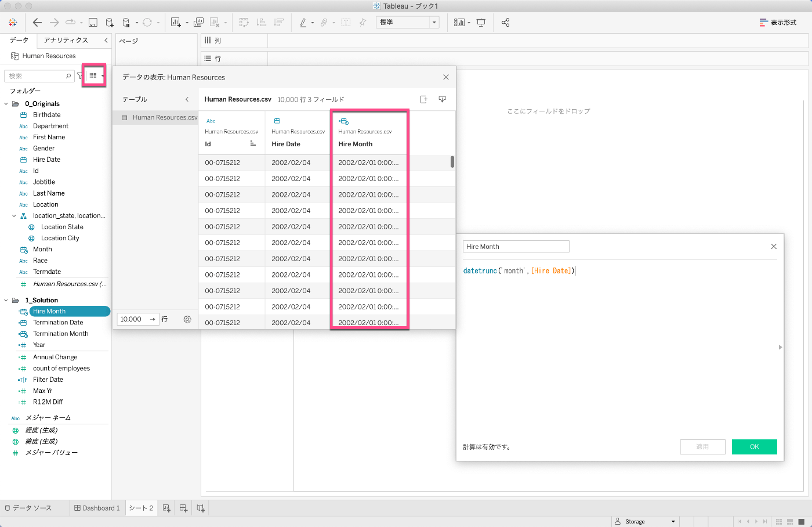Click the fix axes pin icon
Image resolution: width=812 pixels, height=527 pixels.
(362, 23)
